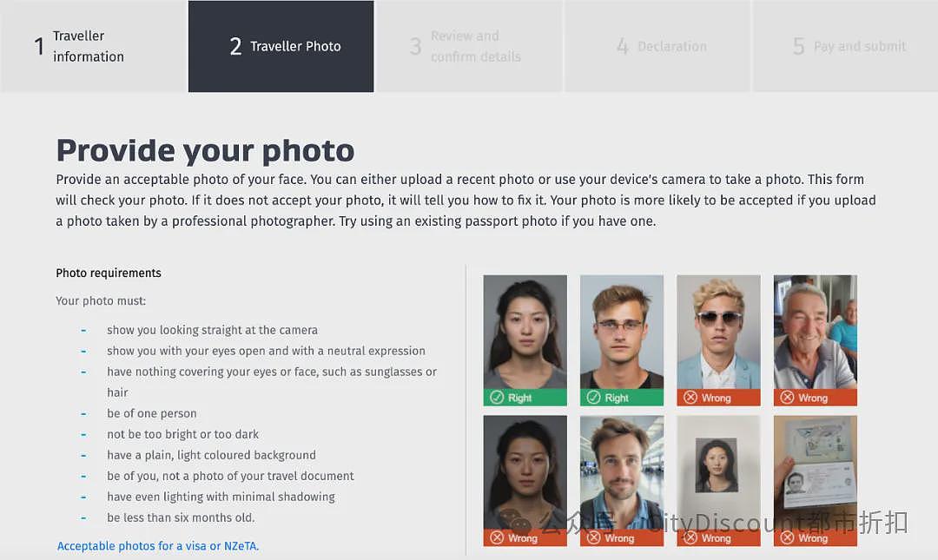This screenshot has height=560, width=938.
Task: Select the woman's correct example photo
Action: pos(525,332)
